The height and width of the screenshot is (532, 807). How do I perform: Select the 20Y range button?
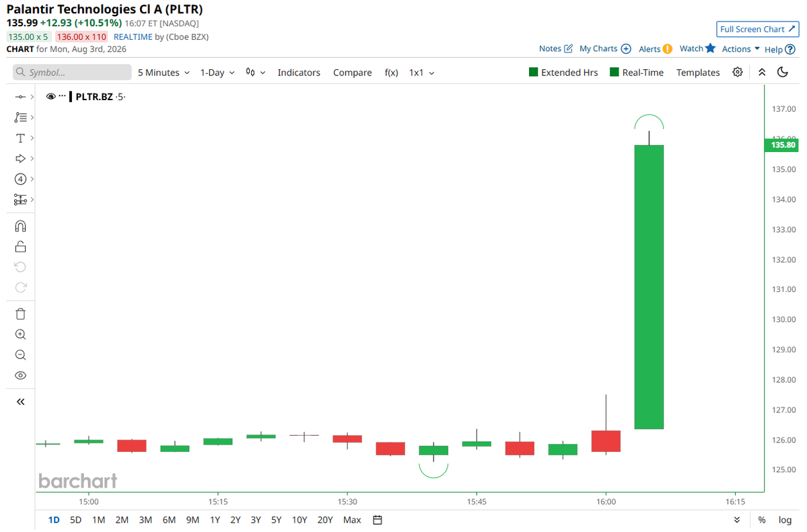[x=325, y=520]
